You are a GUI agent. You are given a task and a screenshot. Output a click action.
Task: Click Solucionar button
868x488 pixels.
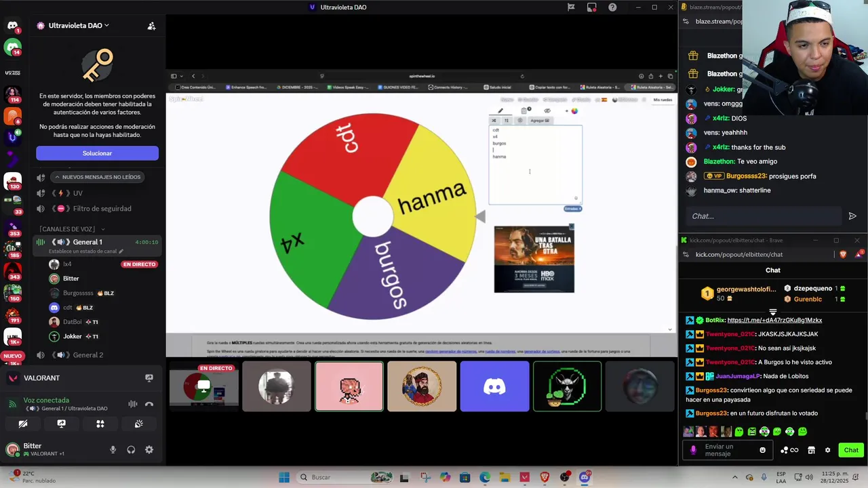click(x=97, y=153)
